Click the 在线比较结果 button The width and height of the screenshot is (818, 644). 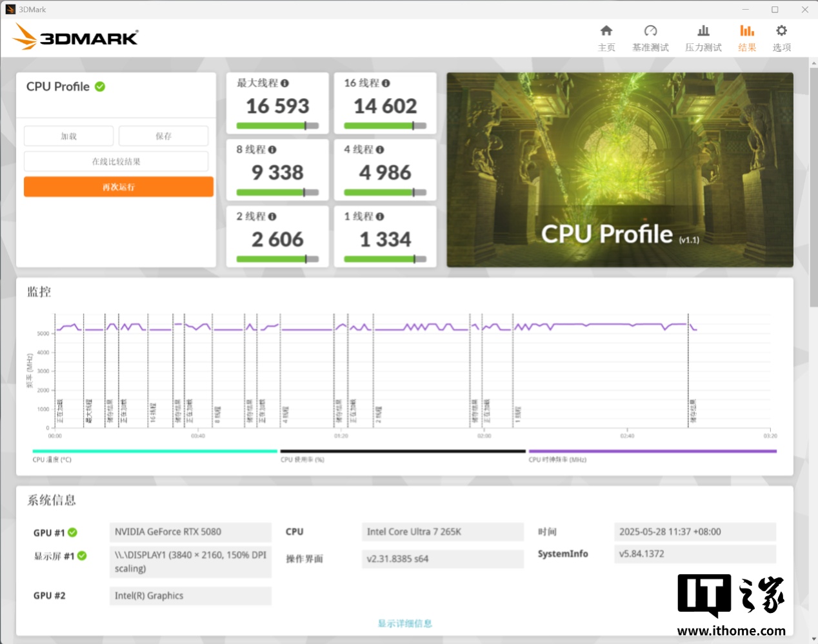point(116,161)
